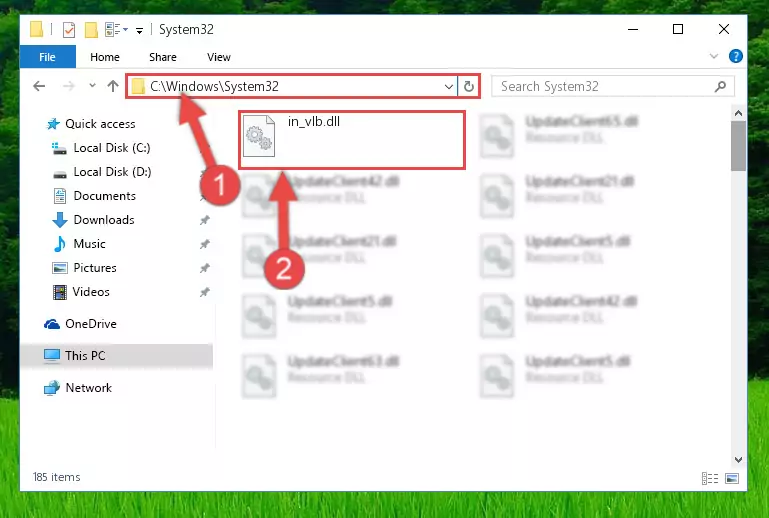The image size is (769, 518).
Task: Select Network in the sidebar
Action: [x=89, y=388]
